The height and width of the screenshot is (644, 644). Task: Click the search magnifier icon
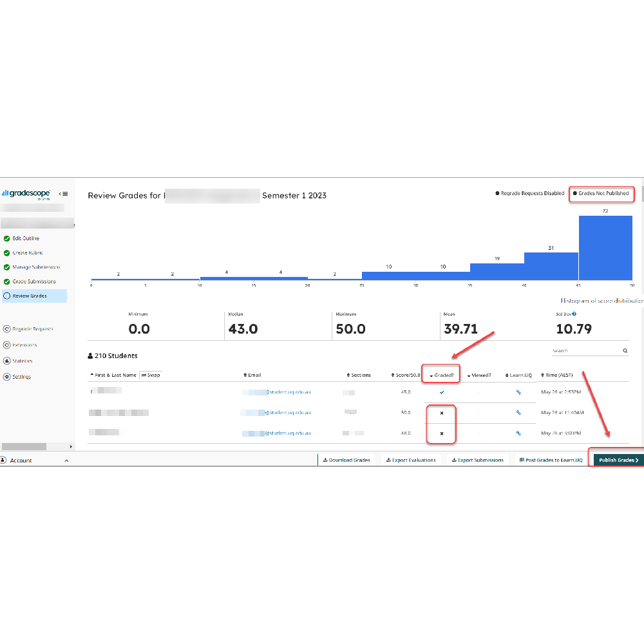pos(625,350)
